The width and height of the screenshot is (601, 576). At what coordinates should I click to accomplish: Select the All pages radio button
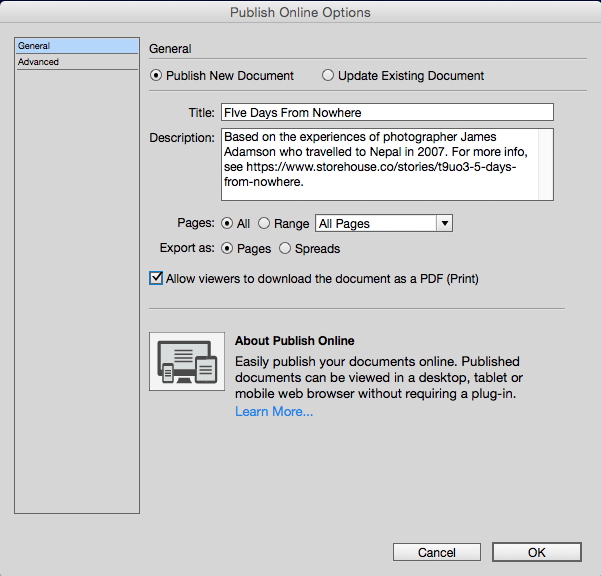click(x=227, y=223)
